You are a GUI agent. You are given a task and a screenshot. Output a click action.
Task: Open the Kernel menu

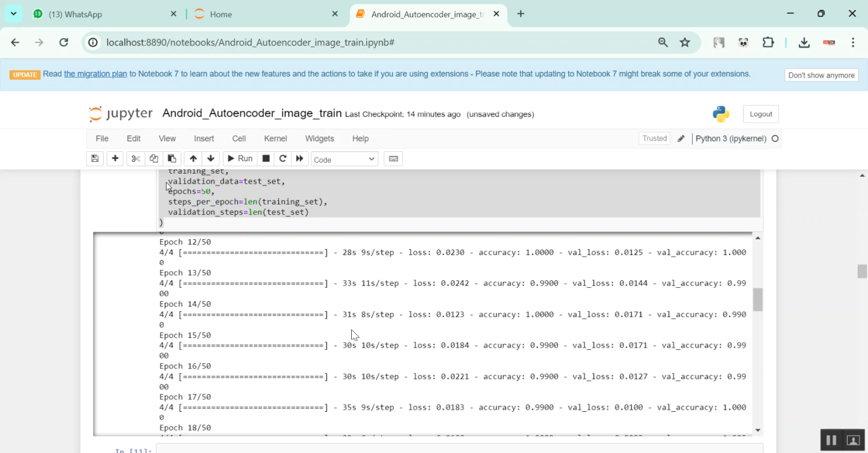pos(275,138)
